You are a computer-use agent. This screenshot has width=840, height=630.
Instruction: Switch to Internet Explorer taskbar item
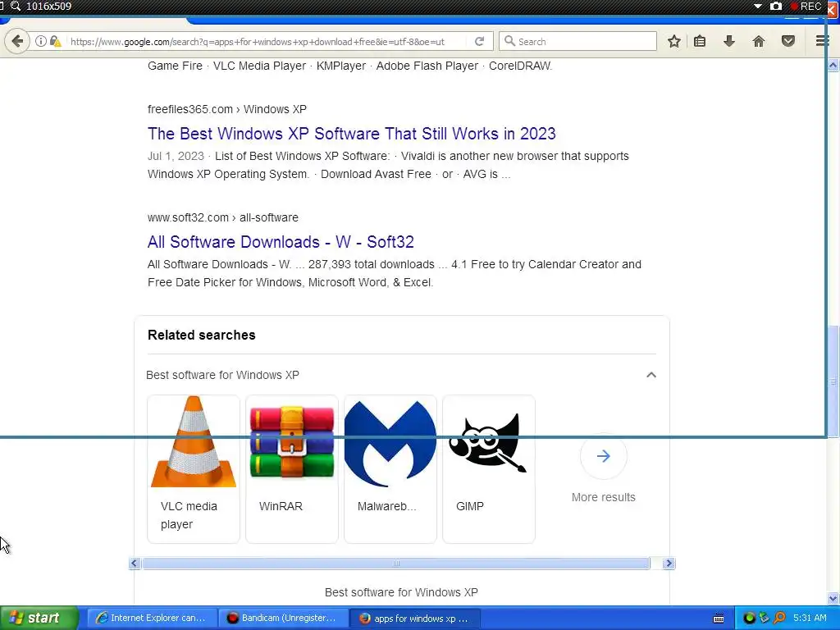click(152, 618)
